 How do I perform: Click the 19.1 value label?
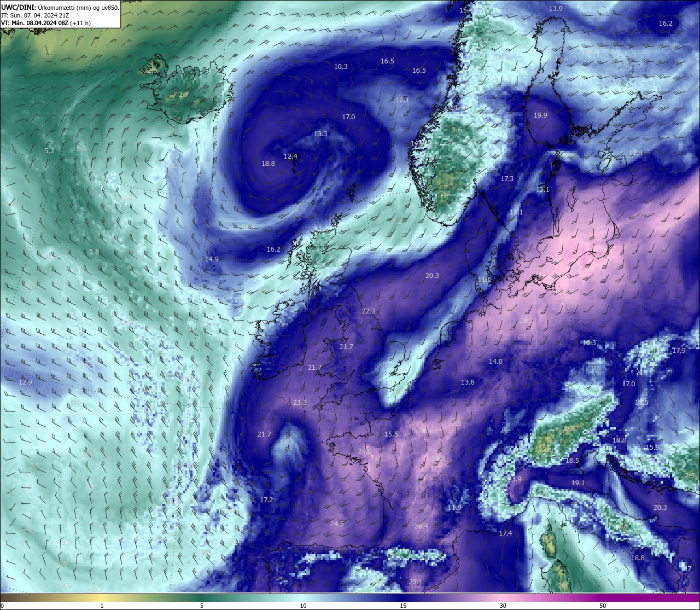tap(578, 483)
